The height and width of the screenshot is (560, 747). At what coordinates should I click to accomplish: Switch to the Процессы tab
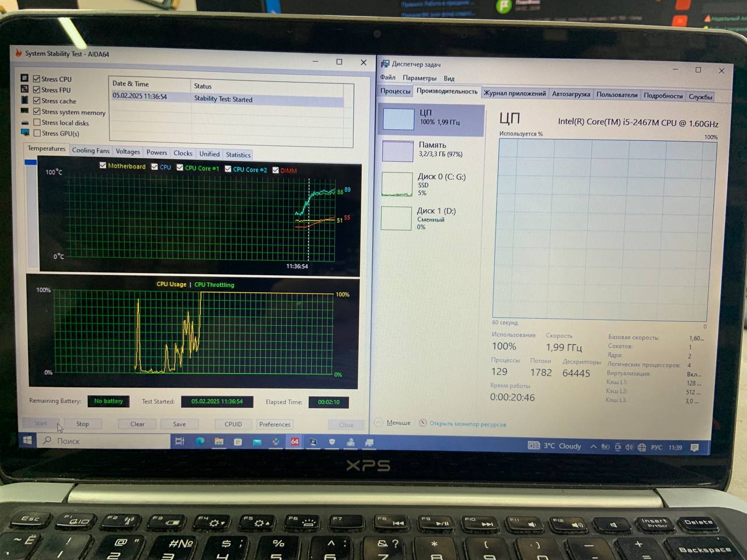click(396, 90)
